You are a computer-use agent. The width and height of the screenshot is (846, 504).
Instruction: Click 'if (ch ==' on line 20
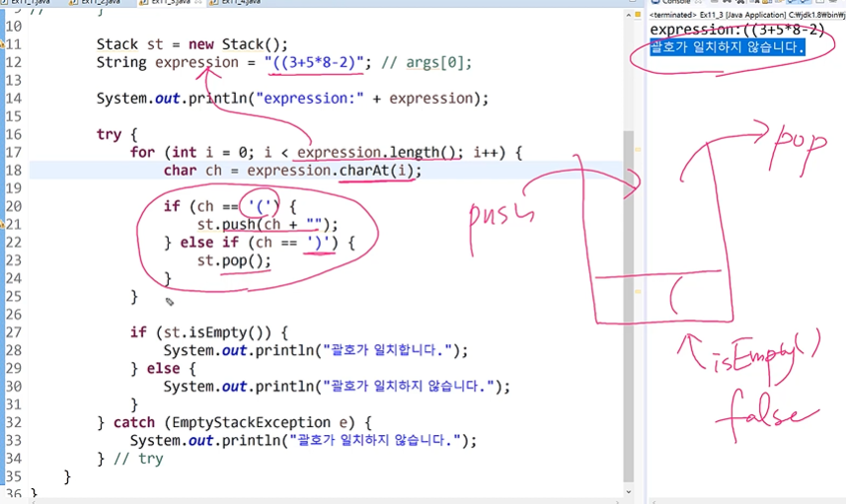tap(201, 206)
